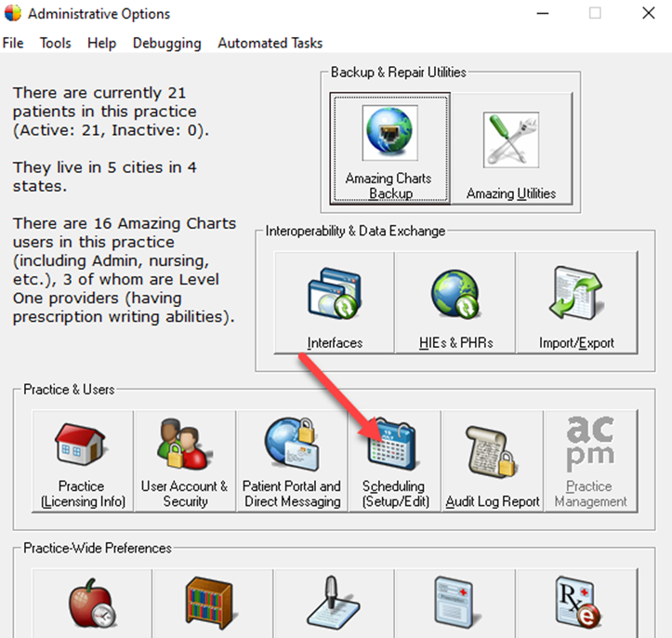Image resolution: width=672 pixels, height=638 pixels.
Task: Open Practice (Licensing Info)
Action: tap(82, 460)
